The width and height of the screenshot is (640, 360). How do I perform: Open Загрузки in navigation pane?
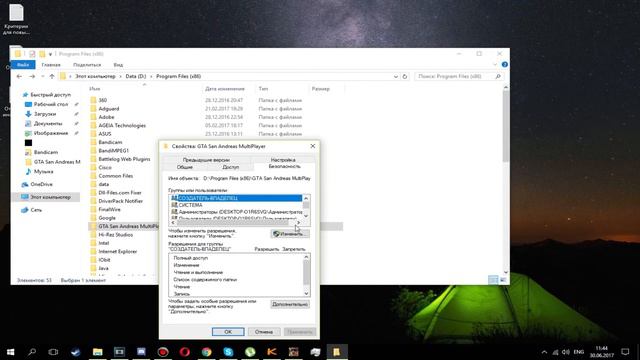point(45,114)
